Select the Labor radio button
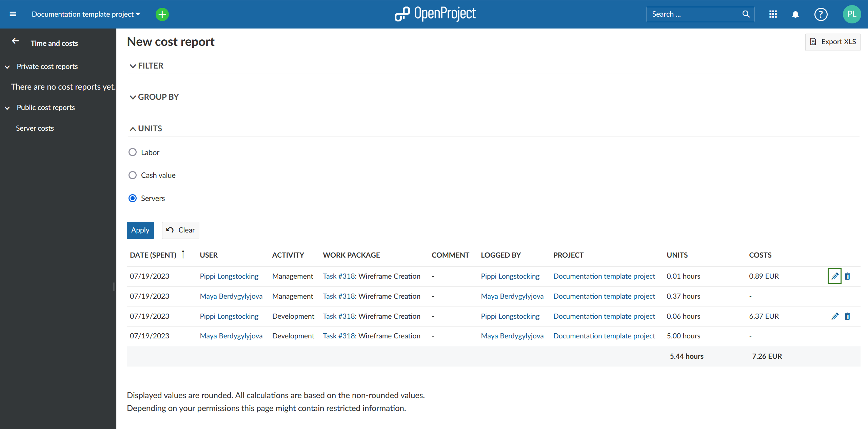This screenshot has height=429, width=868. tap(132, 152)
